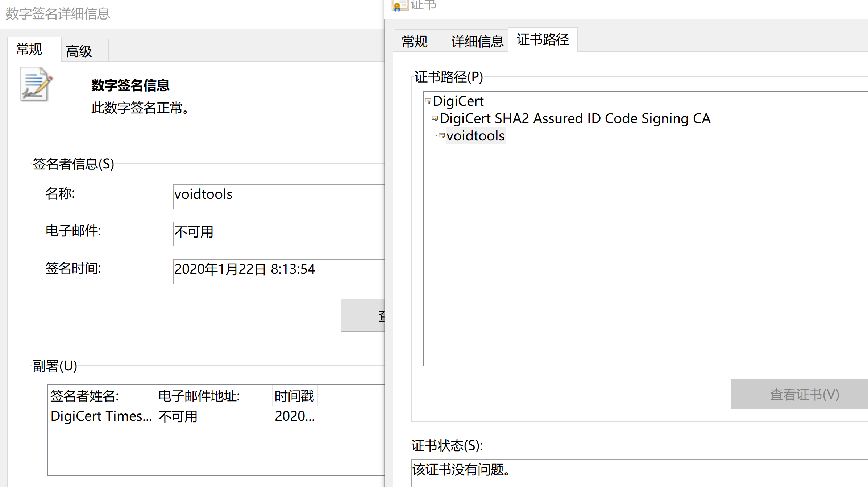868x487 pixels.
Task: Click the SHA2 Assured ID CA certificate icon
Action: (x=435, y=118)
